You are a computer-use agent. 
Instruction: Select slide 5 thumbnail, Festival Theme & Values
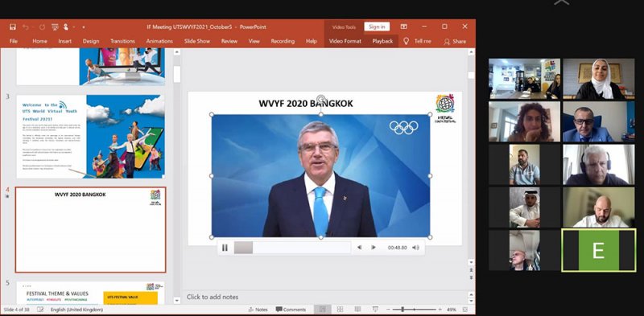pos(91,293)
